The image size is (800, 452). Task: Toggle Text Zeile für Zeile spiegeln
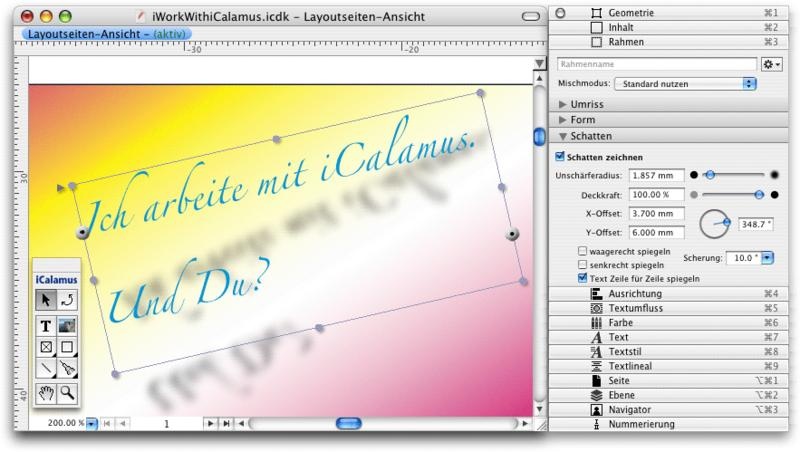[x=583, y=278]
